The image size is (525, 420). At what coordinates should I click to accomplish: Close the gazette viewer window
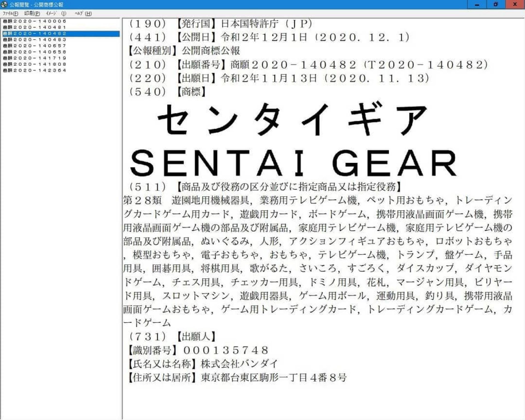[515, 4]
